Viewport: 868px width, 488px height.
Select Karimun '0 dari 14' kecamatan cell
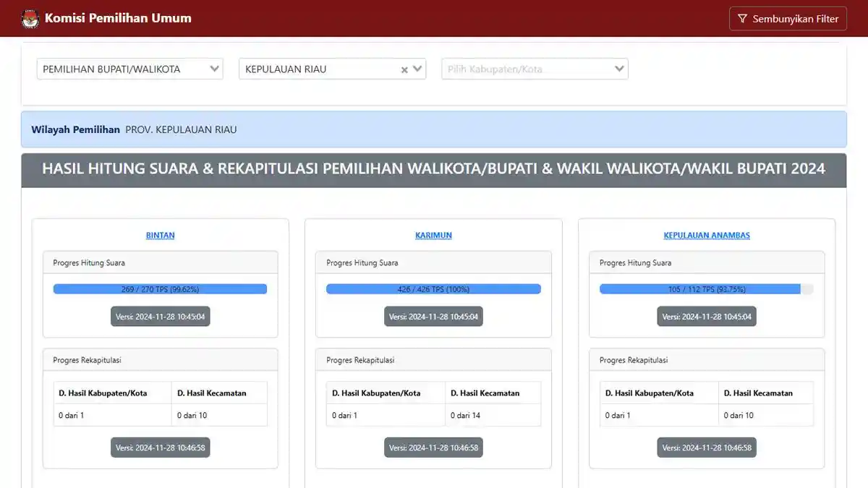[x=493, y=415]
